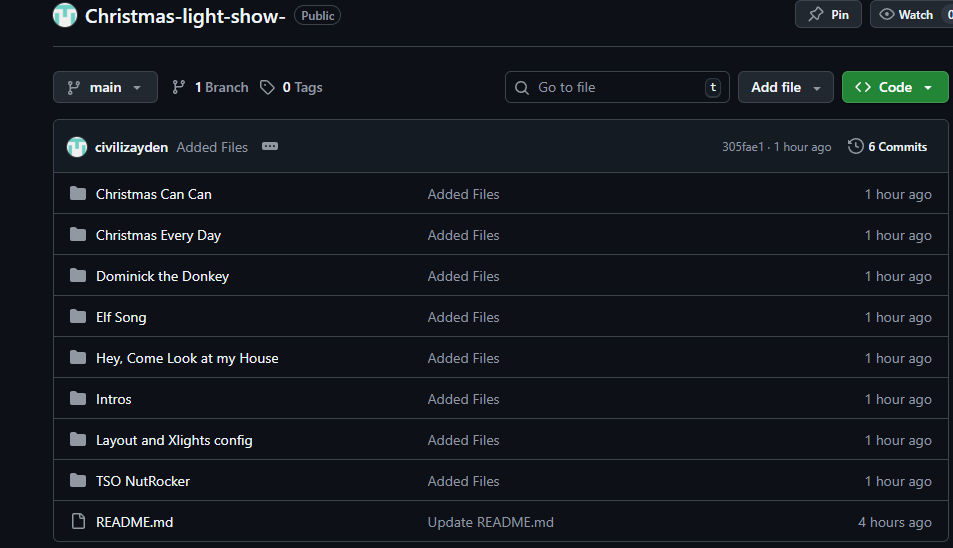Open the Update README.md commit message
The height and width of the screenshot is (548, 953).
(490, 522)
